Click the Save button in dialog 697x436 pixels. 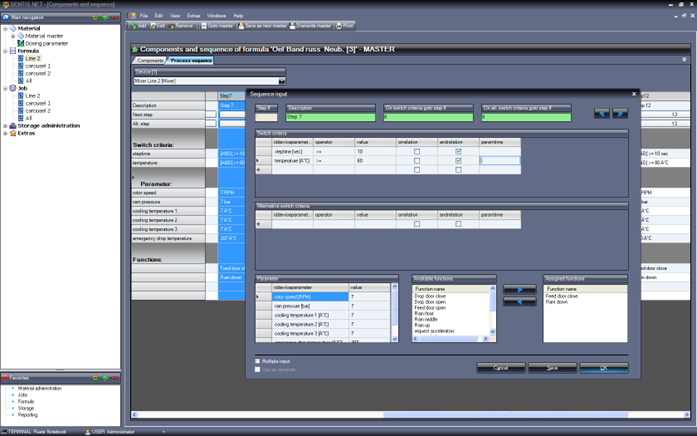(552, 368)
